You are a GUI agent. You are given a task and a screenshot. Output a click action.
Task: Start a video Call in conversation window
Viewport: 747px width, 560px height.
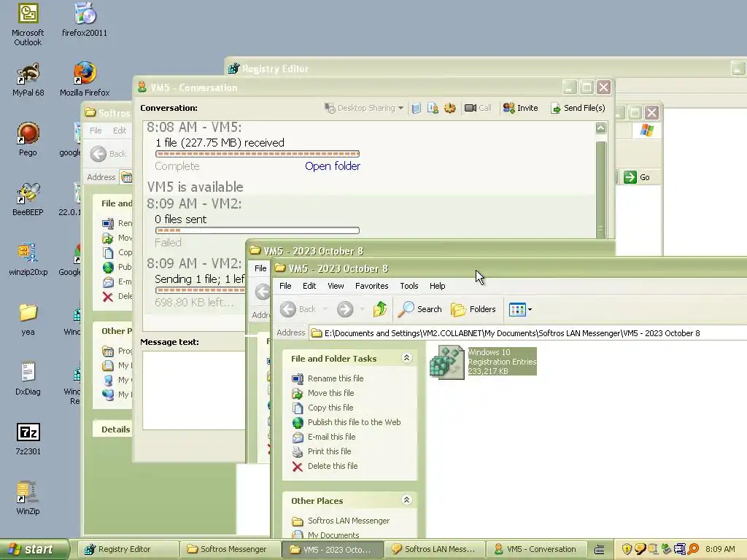[x=478, y=108]
